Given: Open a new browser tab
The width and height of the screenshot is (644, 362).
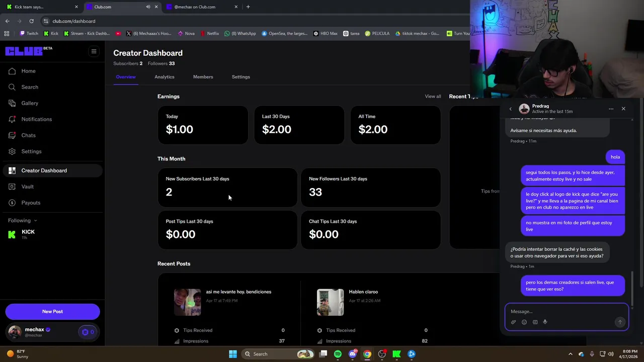Looking at the screenshot, I should [x=248, y=7].
